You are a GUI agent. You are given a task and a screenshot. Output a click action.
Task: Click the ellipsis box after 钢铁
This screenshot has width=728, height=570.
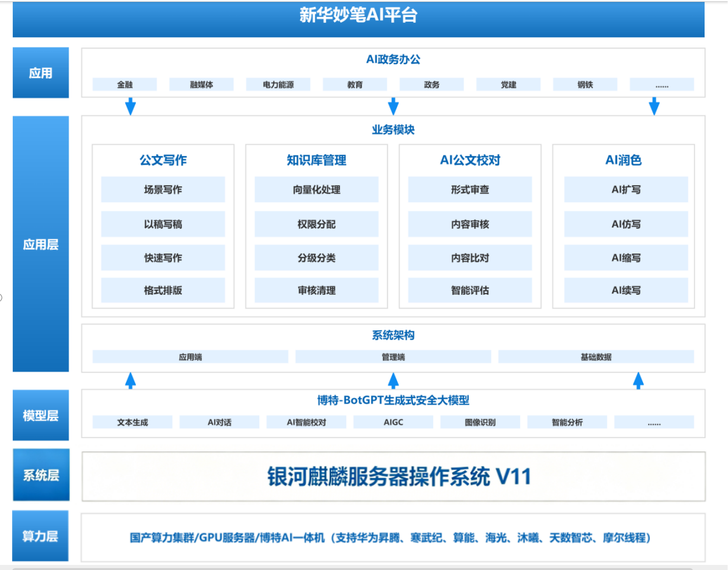[662, 84]
